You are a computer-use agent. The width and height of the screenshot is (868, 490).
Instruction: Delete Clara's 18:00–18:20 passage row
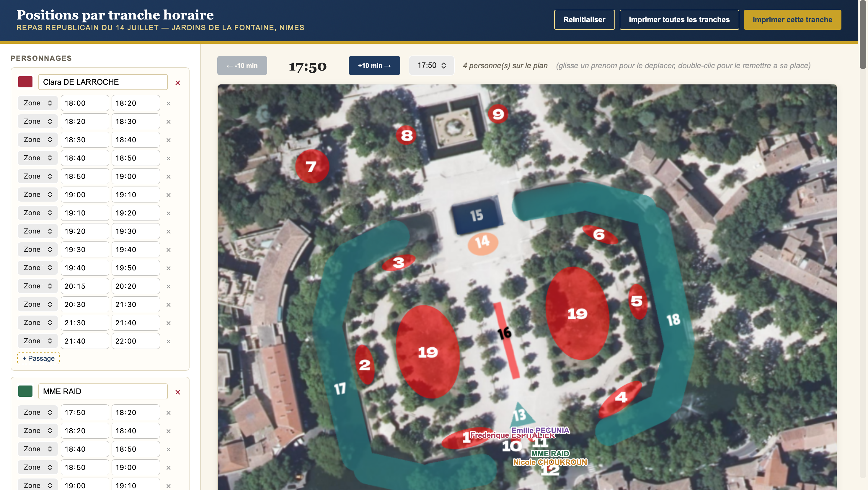coord(169,103)
